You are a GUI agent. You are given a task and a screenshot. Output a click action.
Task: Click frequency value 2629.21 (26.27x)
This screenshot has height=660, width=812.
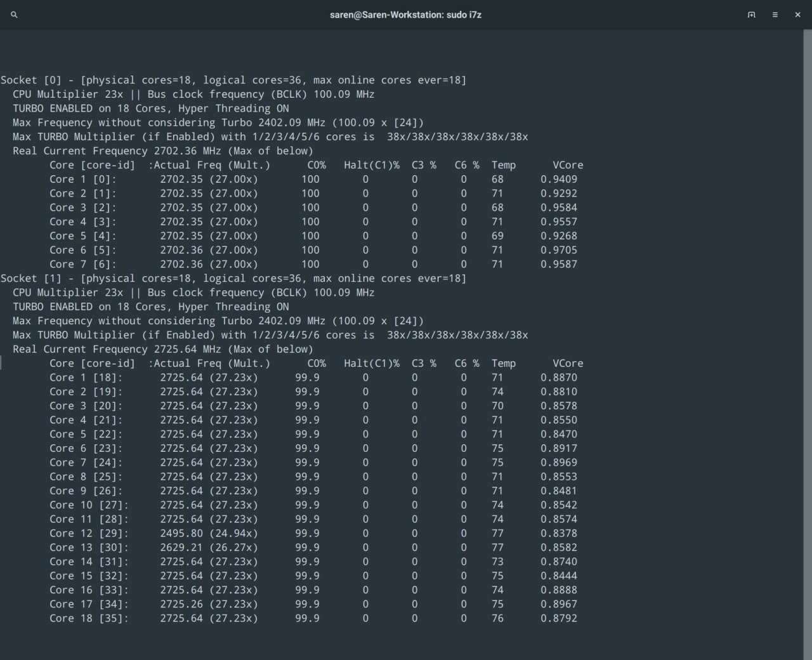(x=209, y=547)
